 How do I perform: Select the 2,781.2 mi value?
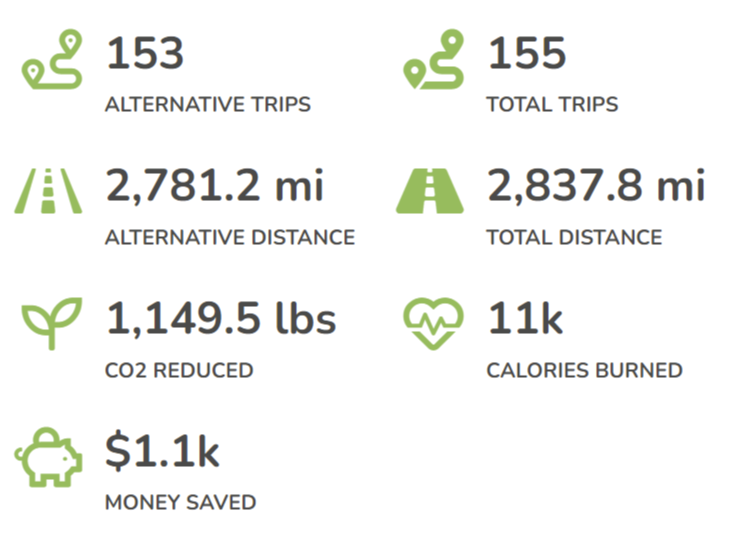tap(215, 187)
